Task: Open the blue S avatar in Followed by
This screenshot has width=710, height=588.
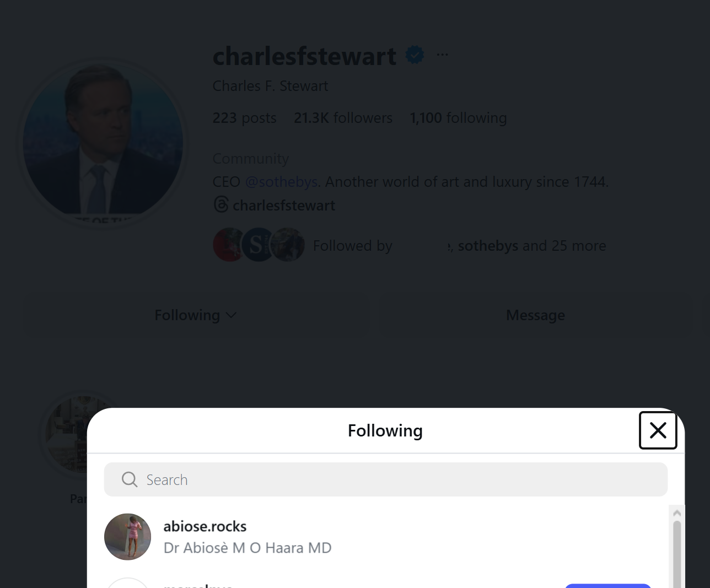Action: [257, 245]
